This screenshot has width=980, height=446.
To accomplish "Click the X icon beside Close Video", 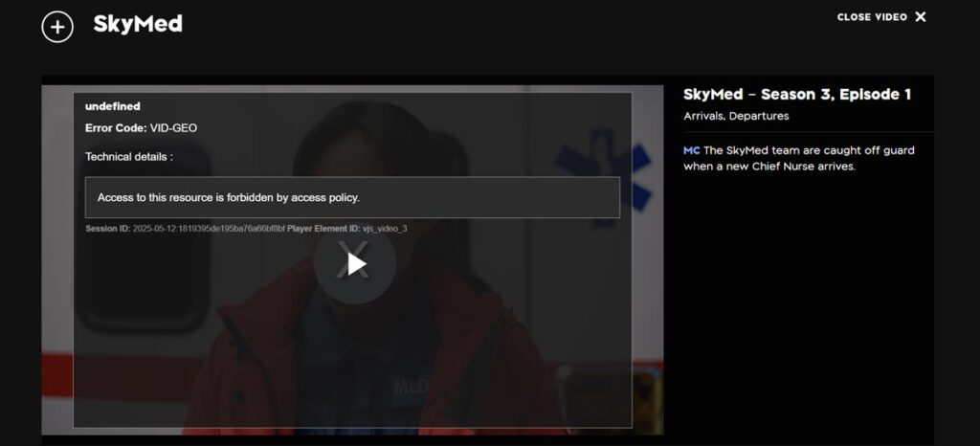I will 921,17.
